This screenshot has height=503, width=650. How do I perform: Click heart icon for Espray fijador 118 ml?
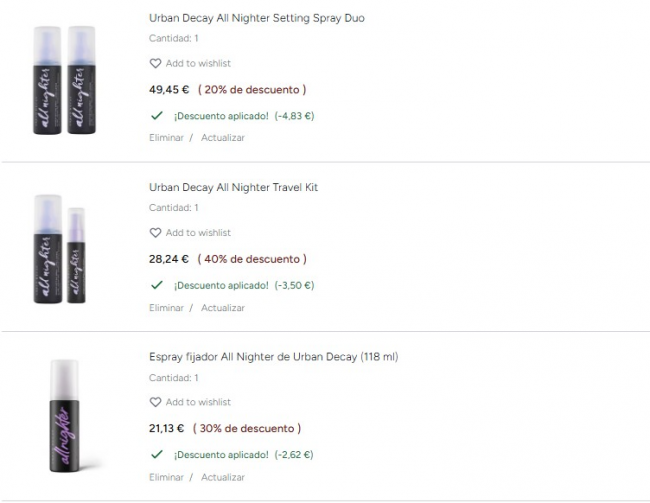tap(155, 402)
